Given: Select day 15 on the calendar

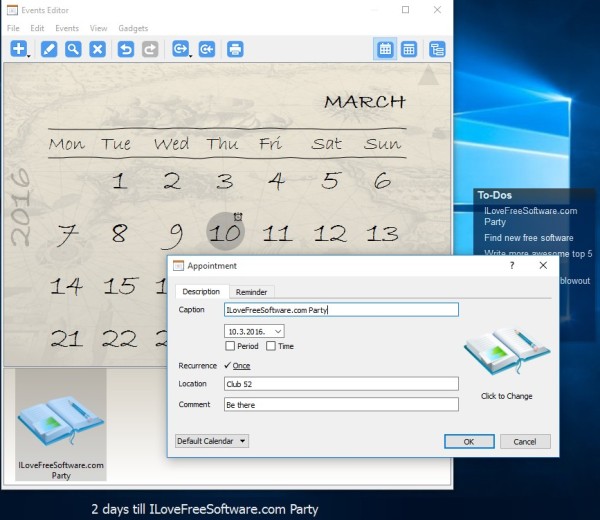Looking at the screenshot, I should tap(121, 286).
